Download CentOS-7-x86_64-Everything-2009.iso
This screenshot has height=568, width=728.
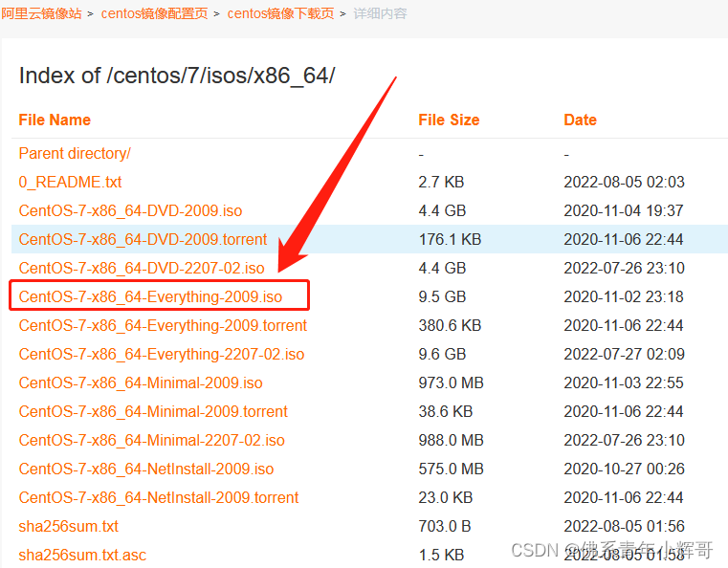(x=150, y=297)
